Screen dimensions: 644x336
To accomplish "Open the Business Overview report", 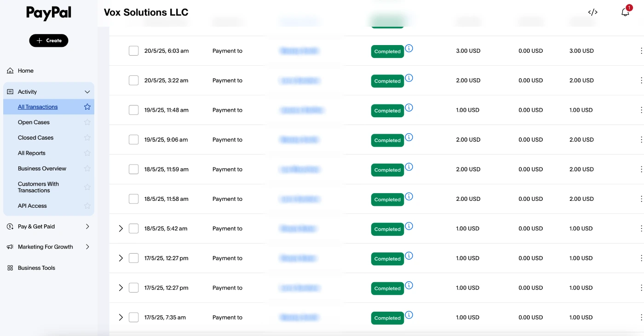I will click(x=41, y=168).
